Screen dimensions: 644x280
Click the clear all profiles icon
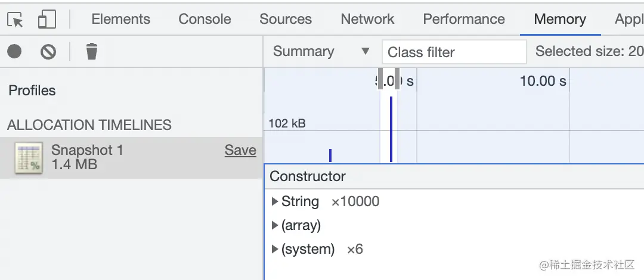(48, 52)
